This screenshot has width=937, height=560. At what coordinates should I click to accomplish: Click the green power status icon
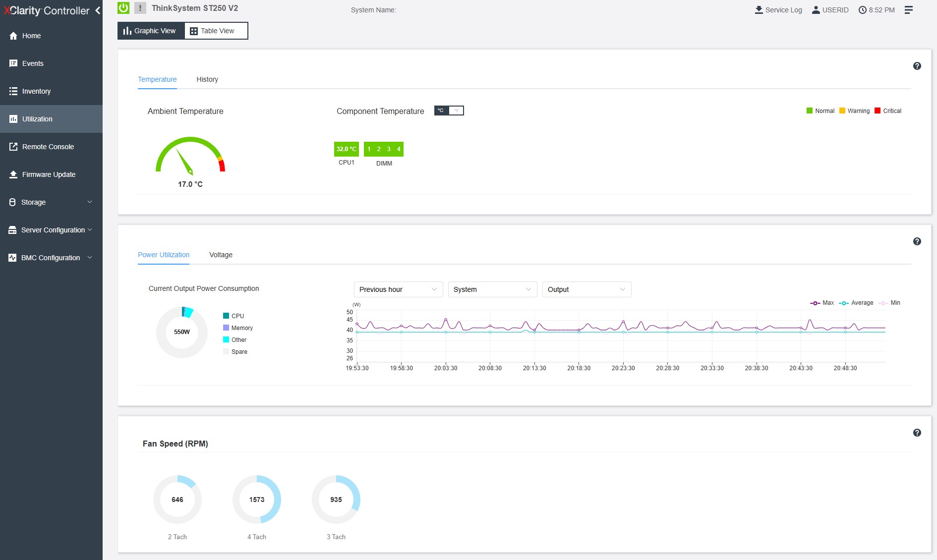(123, 8)
